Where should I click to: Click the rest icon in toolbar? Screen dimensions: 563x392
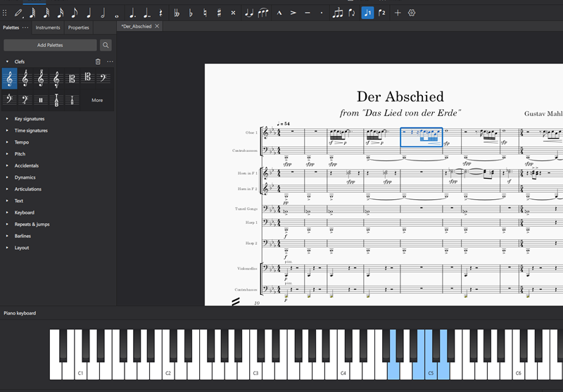tap(160, 13)
